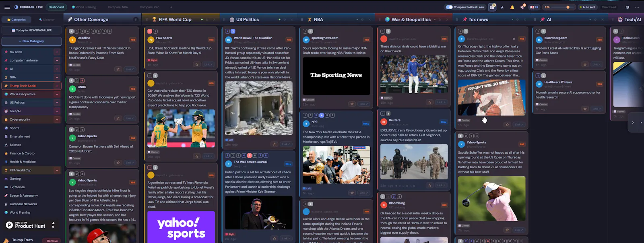Image resolution: width=644 pixels, height=243 pixels.
Task: Toggle the AI column dot indicator
Action: (x=590, y=19)
